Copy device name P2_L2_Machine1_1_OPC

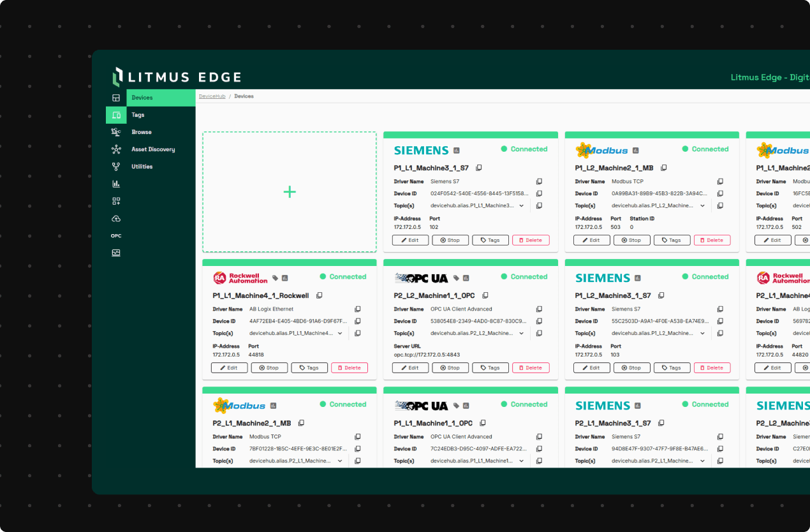(485, 295)
